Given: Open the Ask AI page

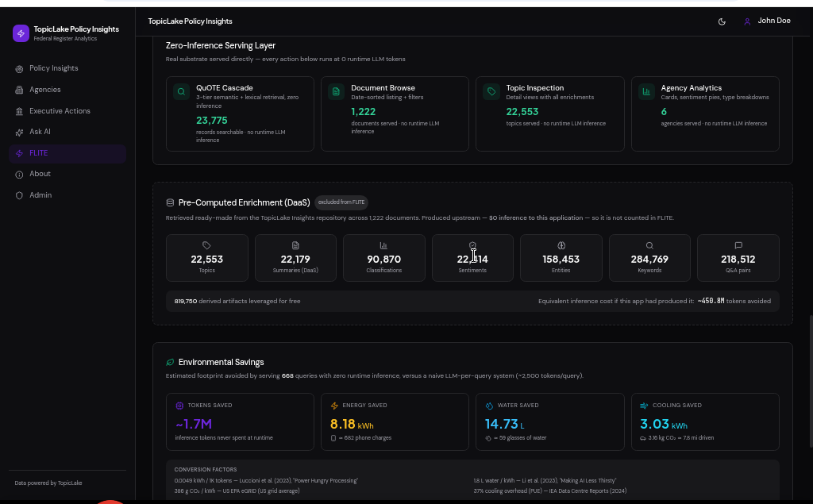Looking at the screenshot, I should pyautogui.click(x=67, y=132).
